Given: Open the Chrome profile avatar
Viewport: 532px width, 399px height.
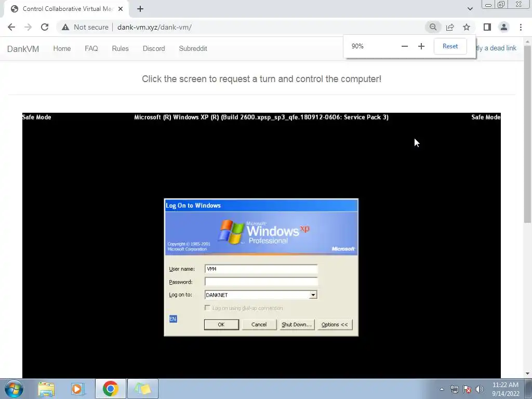Looking at the screenshot, I should [504, 27].
